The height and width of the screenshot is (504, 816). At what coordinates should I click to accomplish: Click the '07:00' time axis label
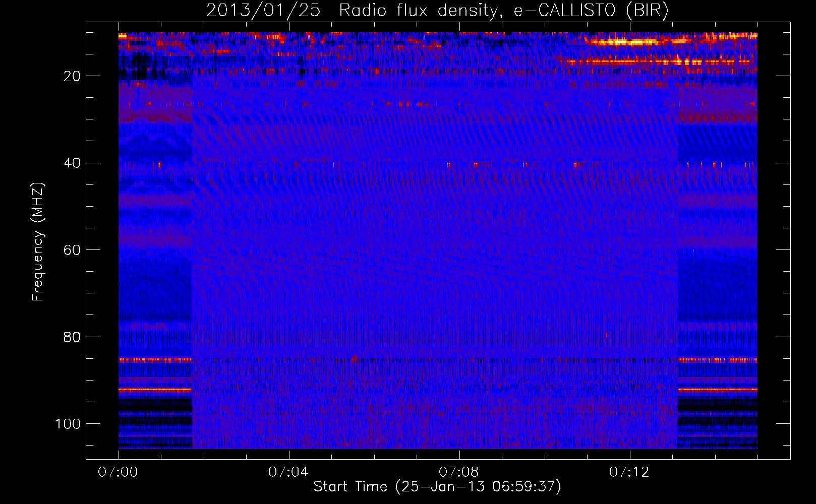pos(118,472)
